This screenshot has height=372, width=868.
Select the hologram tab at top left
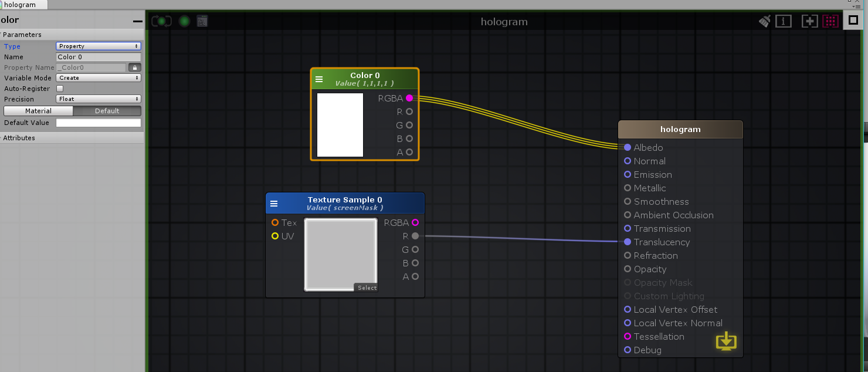(x=23, y=4)
